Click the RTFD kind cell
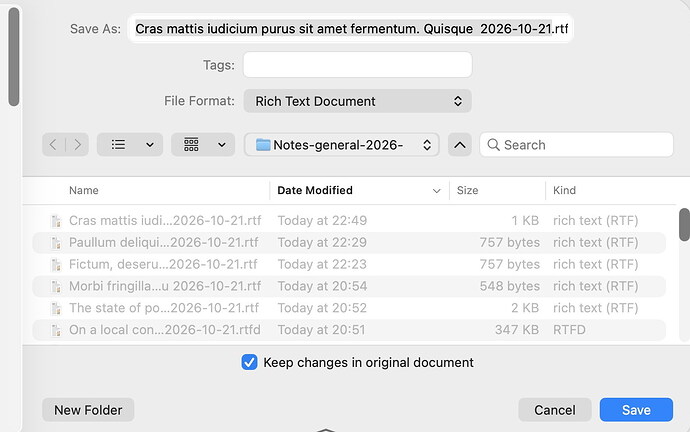This screenshot has width=690, height=432. point(569,330)
